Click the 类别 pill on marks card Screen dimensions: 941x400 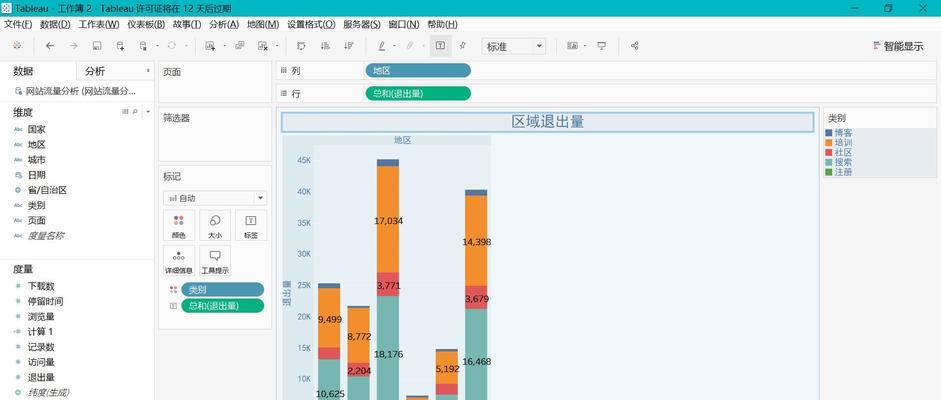click(223, 290)
